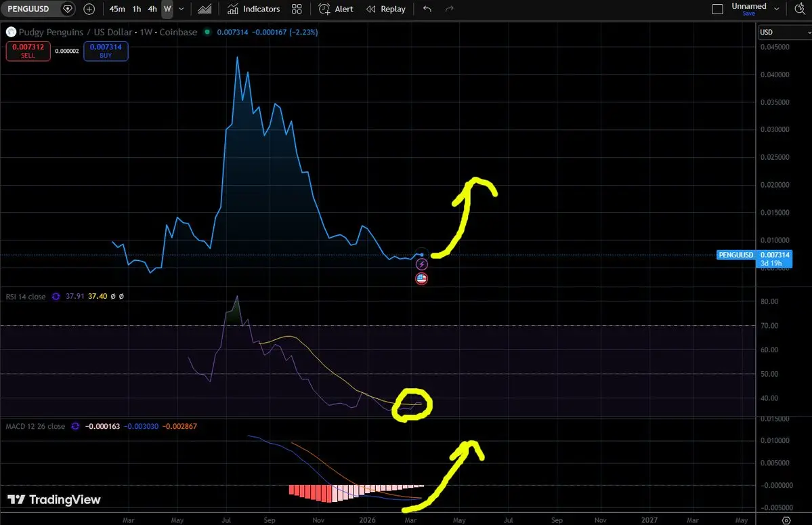Click the RSI 14 close legend
The width and height of the screenshot is (812, 525).
(25, 297)
